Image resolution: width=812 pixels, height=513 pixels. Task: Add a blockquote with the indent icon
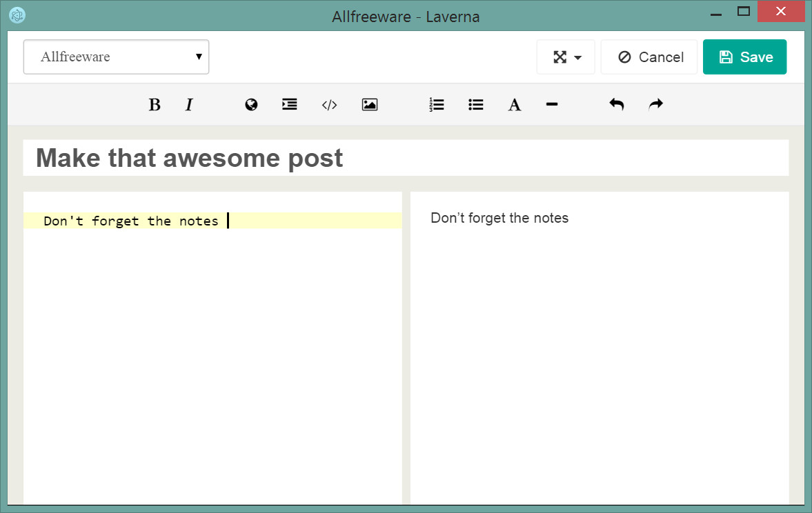290,105
